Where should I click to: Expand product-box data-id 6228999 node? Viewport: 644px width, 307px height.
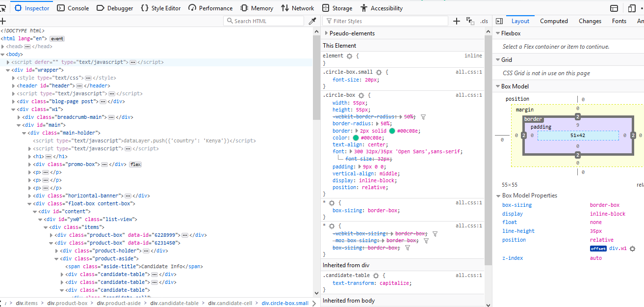51,235
